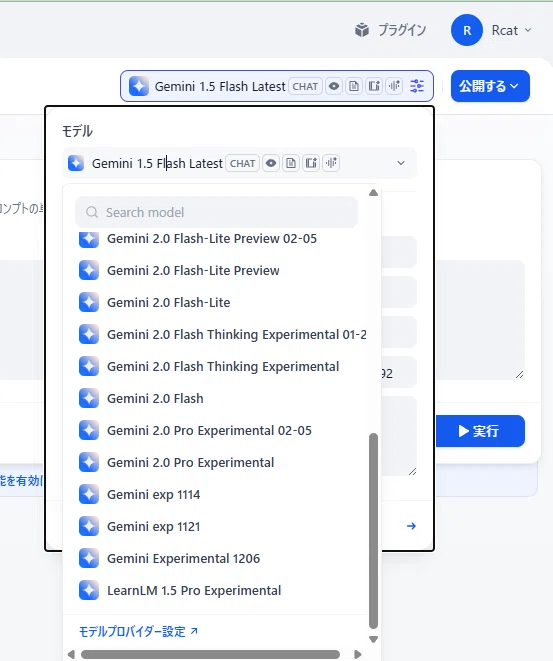Screen dimensions: 553x661
Task: Click icon beside Gemini exp 1121
Action: [x=89, y=527]
